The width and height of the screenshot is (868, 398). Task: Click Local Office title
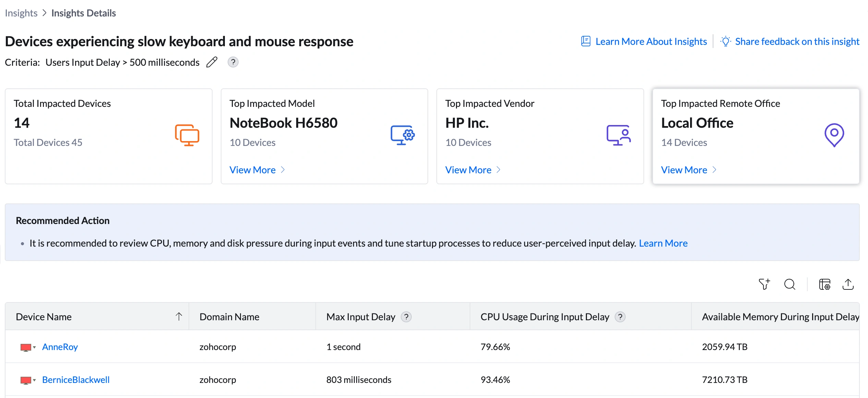[697, 123]
